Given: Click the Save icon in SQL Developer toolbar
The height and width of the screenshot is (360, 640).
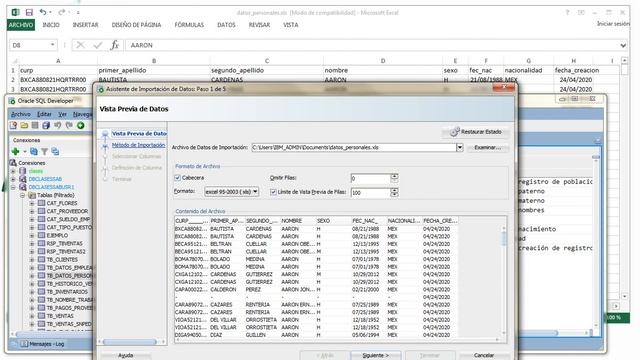Looking at the screenshot, I should (35, 125).
